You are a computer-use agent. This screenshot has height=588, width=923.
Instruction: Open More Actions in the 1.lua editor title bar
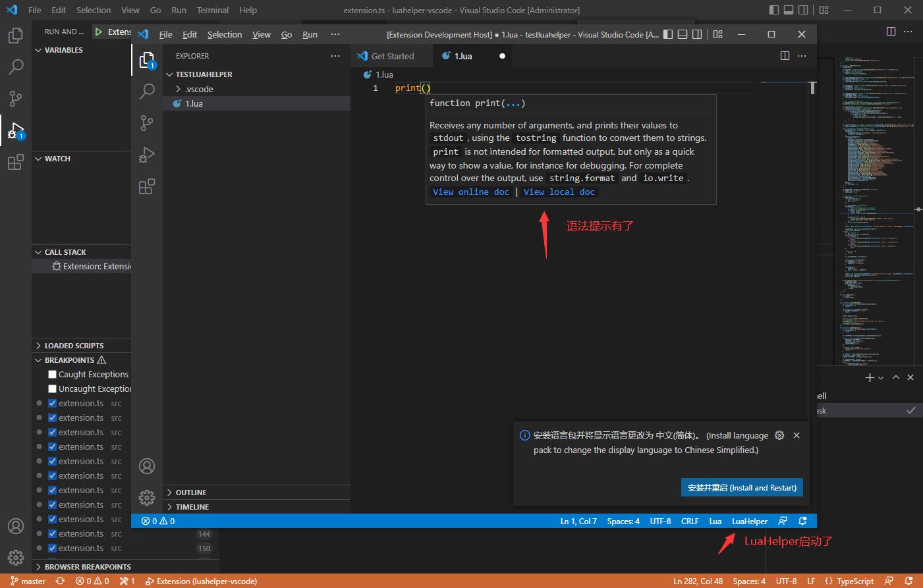point(802,56)
